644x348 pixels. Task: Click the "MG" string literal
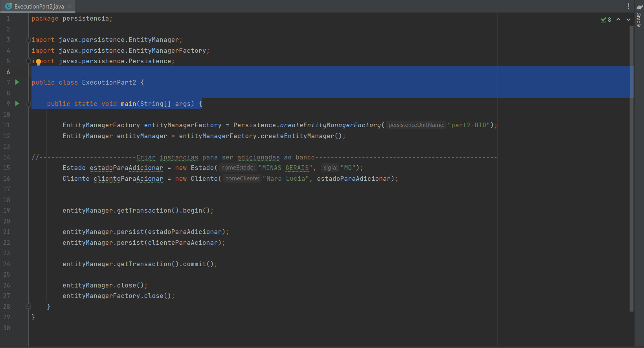348,168
